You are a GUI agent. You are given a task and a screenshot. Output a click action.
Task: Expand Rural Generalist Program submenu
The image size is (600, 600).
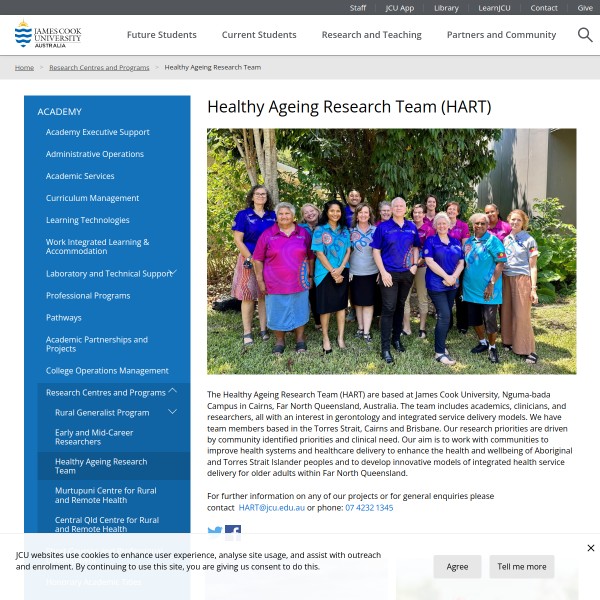coord(172,411)
